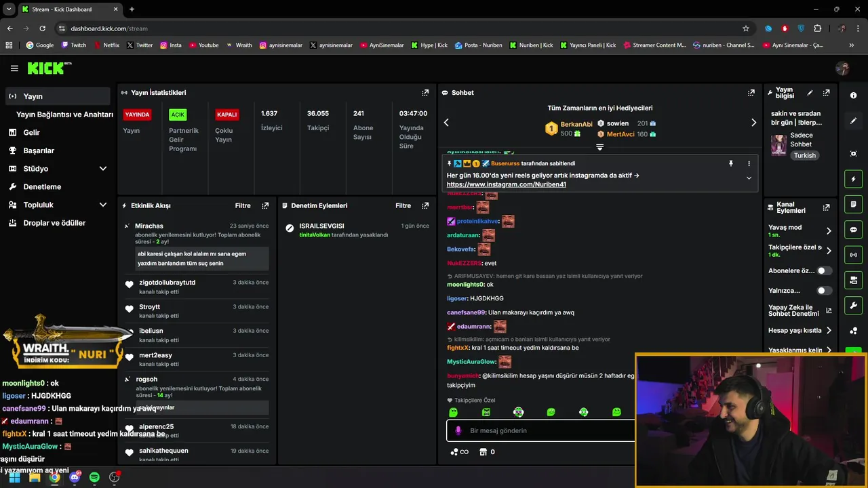Viewport: 868px width, 488px height.
Task: Click the wrench icon in right rail
Action: pos(853,305)
